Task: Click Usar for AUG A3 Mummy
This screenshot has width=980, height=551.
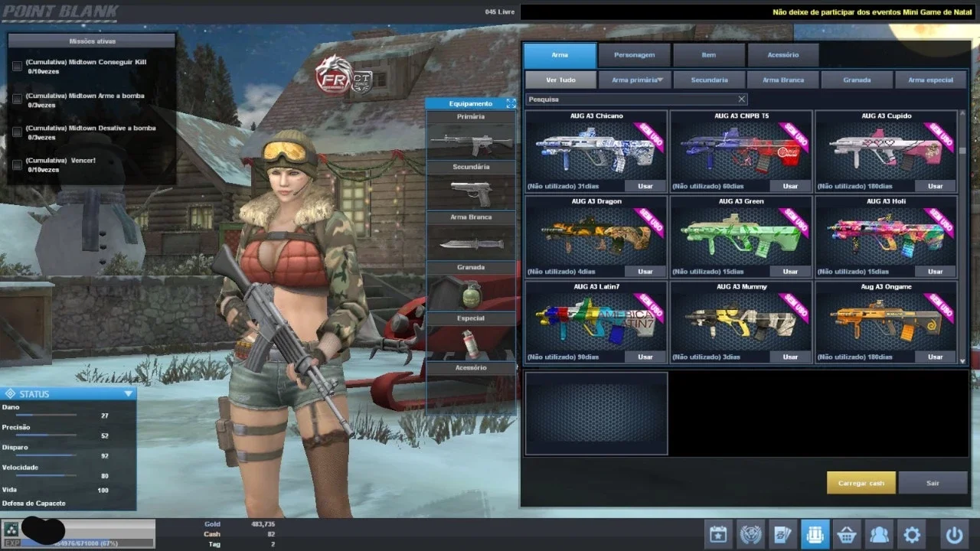Action: [x=790, y=357]
